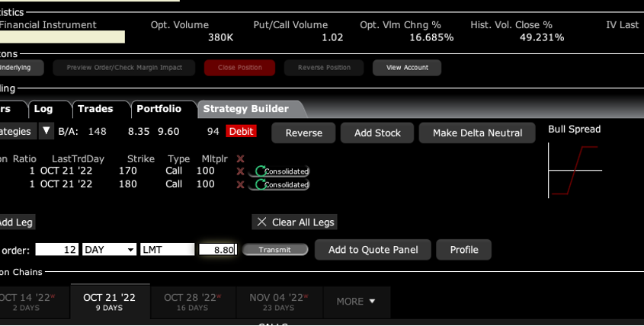Click the Strike value 170
Image resolution: width=644 pixels, height=326 pixels.
[x=128, y=171]
